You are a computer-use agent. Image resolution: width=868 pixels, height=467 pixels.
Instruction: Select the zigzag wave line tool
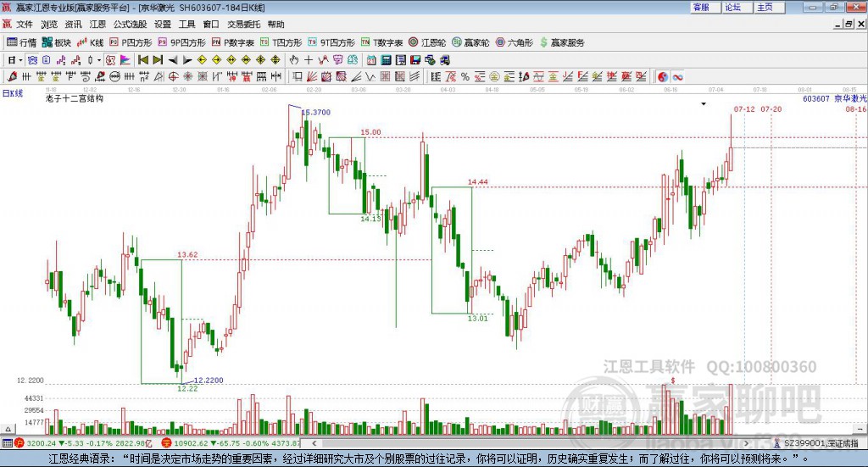371,77
